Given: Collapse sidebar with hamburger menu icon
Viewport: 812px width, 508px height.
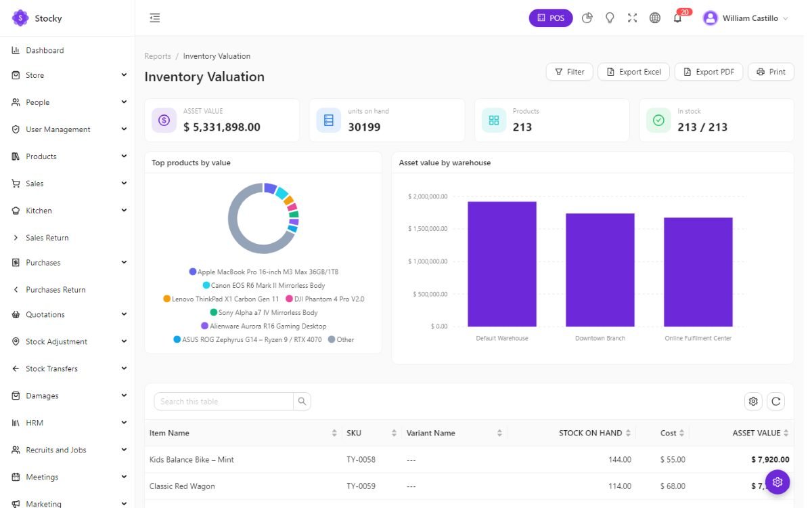Looking at the screenshot, I should (x=155, y=18).
